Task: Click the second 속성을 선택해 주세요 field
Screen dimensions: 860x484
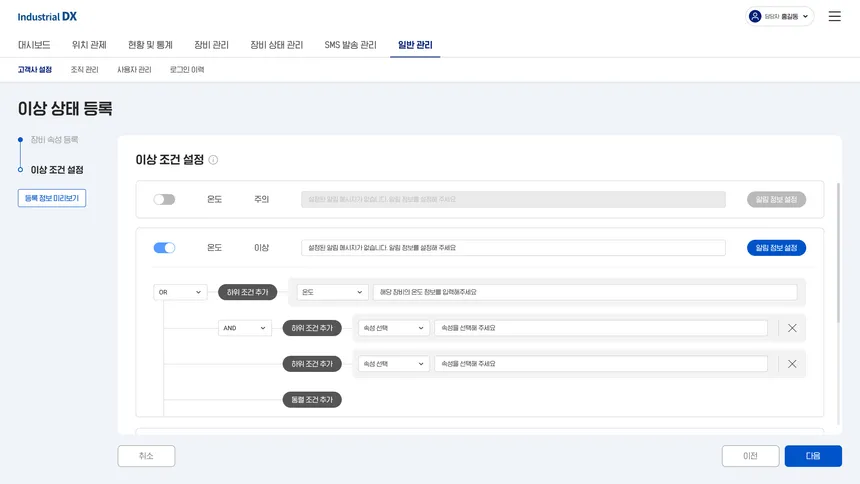Action: [601, 364]
